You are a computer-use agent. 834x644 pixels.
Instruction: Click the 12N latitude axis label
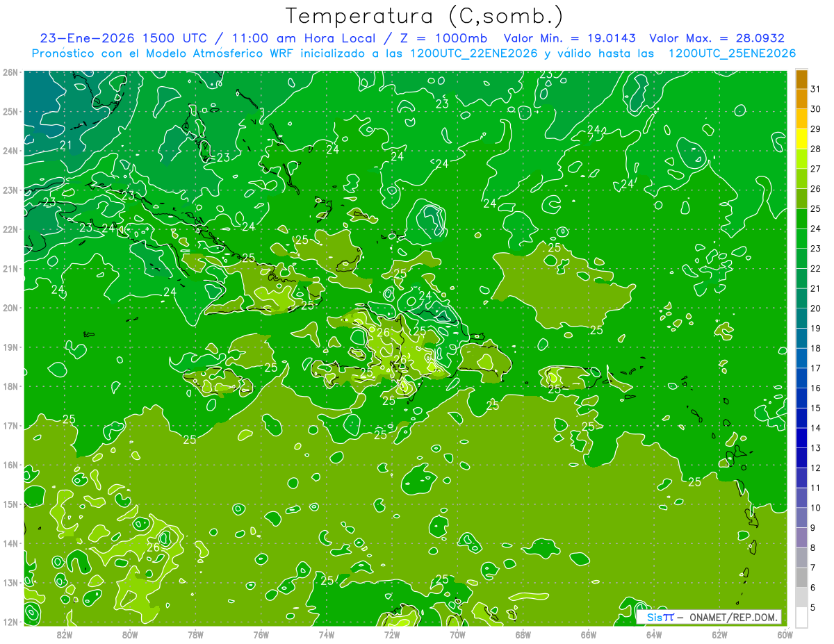pyautogui.click(x=10, y=622)
